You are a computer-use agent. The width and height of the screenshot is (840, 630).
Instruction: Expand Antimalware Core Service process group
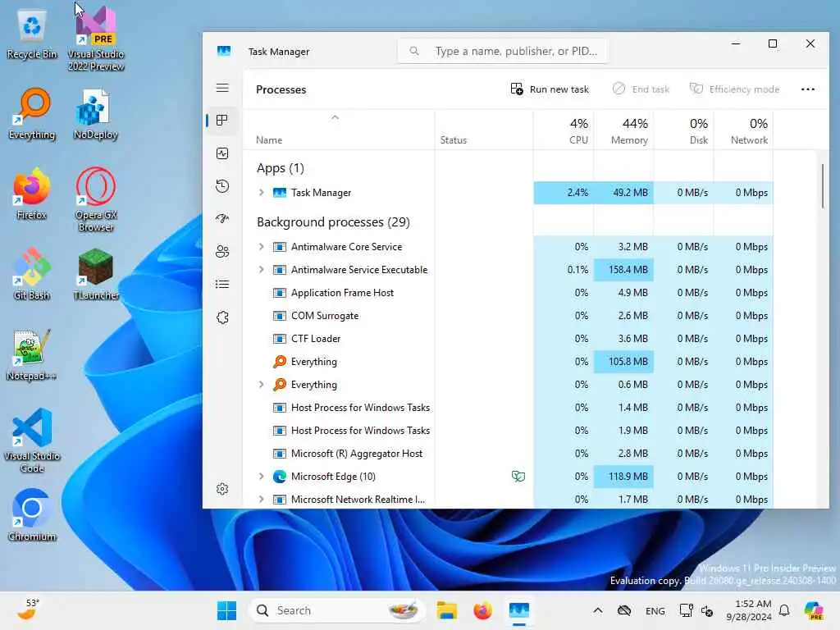(262, 246)
